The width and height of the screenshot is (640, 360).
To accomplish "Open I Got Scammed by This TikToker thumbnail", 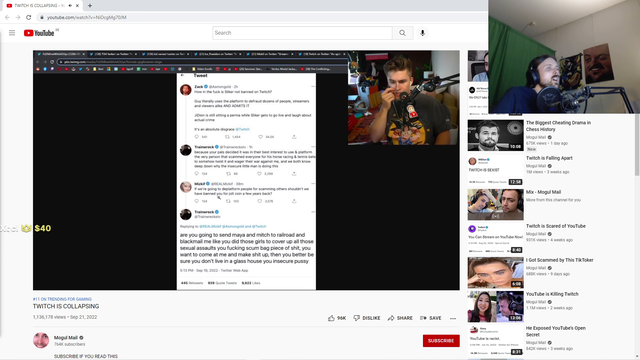I will click(x=496, y=273).
